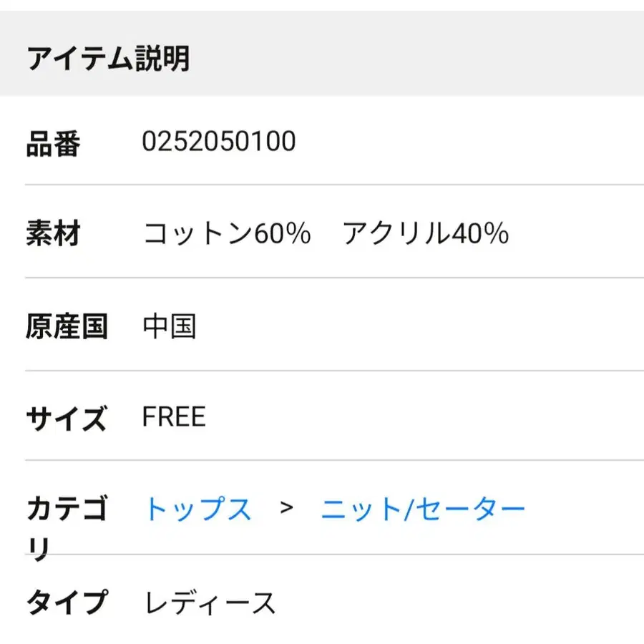This screenshot has width=644, height=644.
Task: Click divider line between 品番 and 素材 rows
Action: (322, 185)
